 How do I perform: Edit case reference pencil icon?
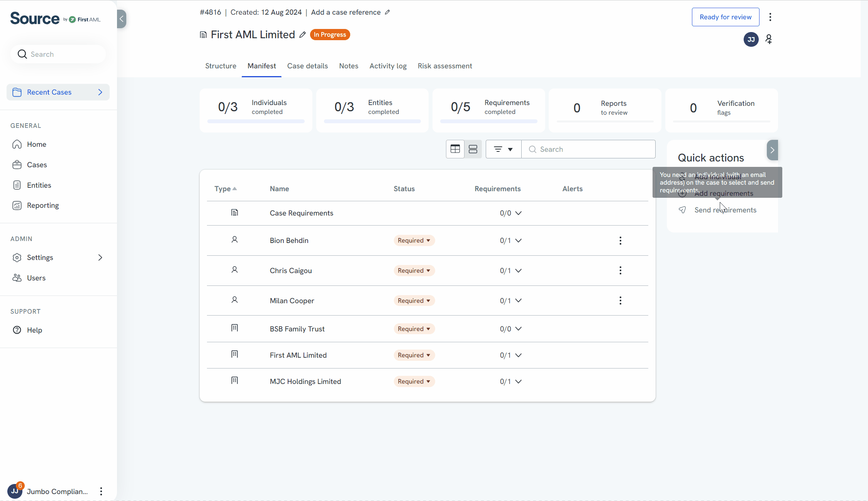pyautogui.click(x=387, y=12)
